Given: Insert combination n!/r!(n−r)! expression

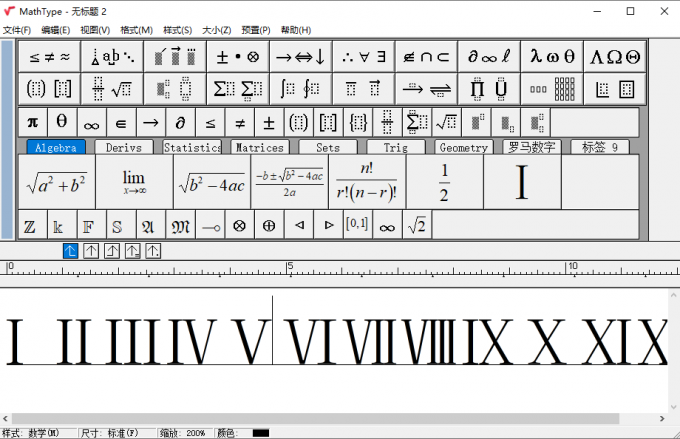Looking at the screenshot, I should click(367, 182).
